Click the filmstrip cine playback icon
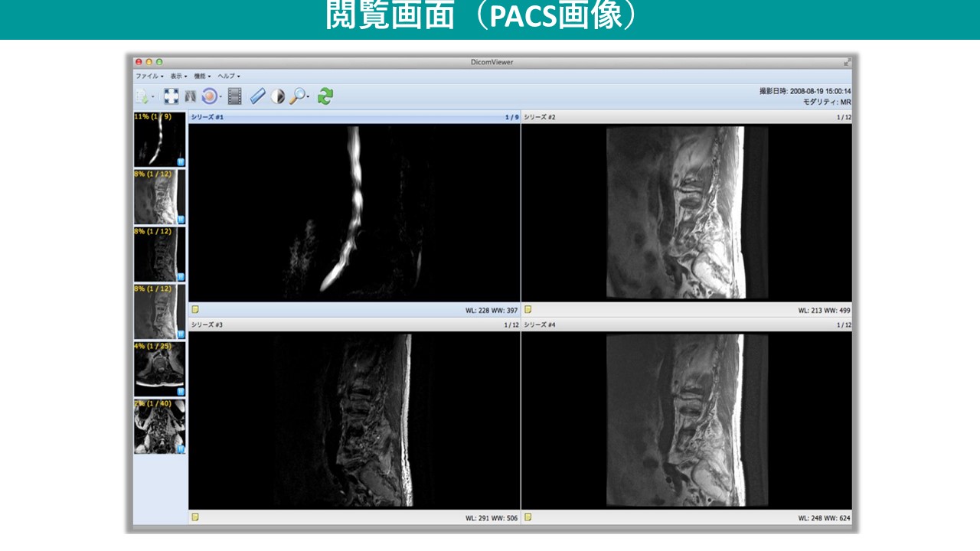980x551 pixels. point(235,96)
